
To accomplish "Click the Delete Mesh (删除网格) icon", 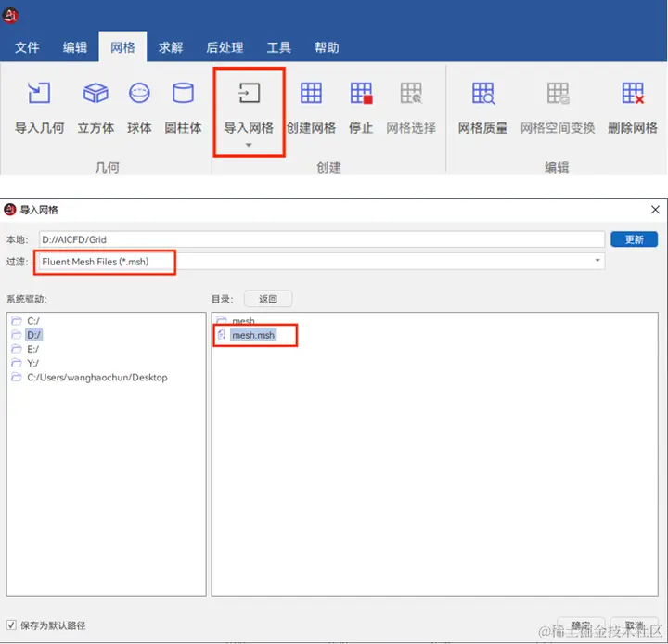I will coord(633,93).
